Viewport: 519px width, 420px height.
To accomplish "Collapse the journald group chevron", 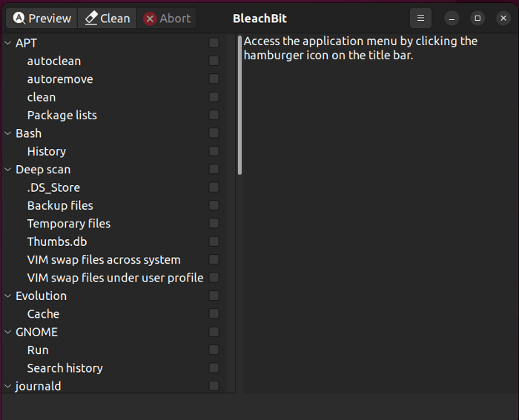I will pyautogui.click(x=8, y=386).
